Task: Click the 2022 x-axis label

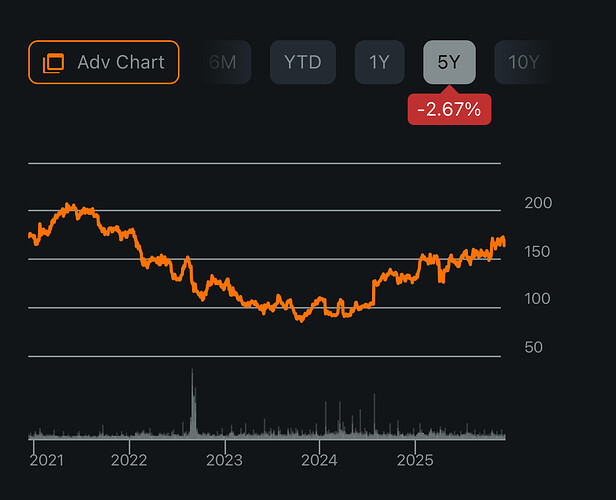Action: tap(129, 460)
